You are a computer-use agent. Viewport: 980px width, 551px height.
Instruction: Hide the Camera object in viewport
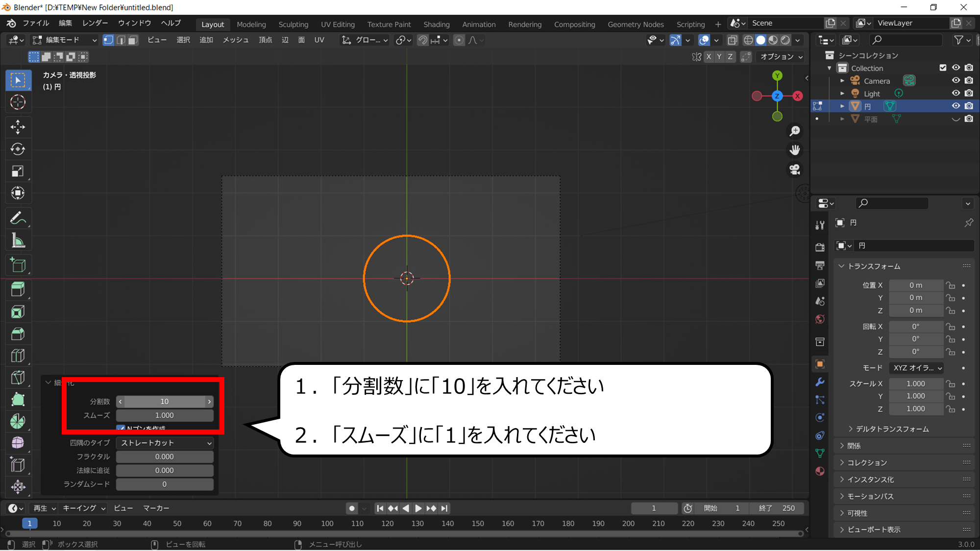click(955, 80)
